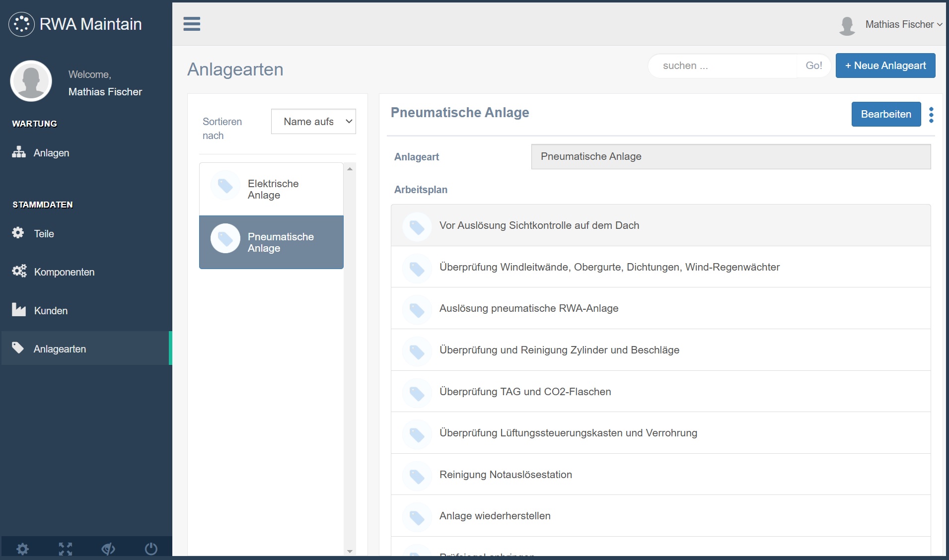Click the power logout icon
The height and width of the screenshot is (560, 949).
151,549
